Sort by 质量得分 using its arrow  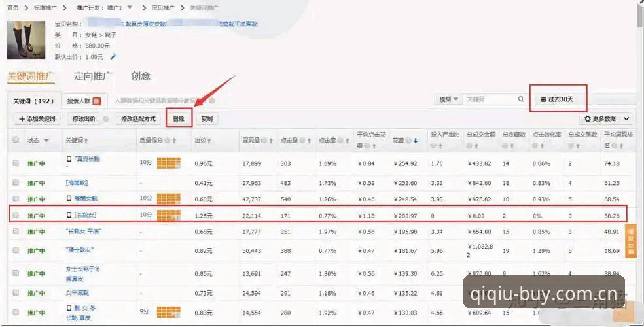[x=174, y=141]
